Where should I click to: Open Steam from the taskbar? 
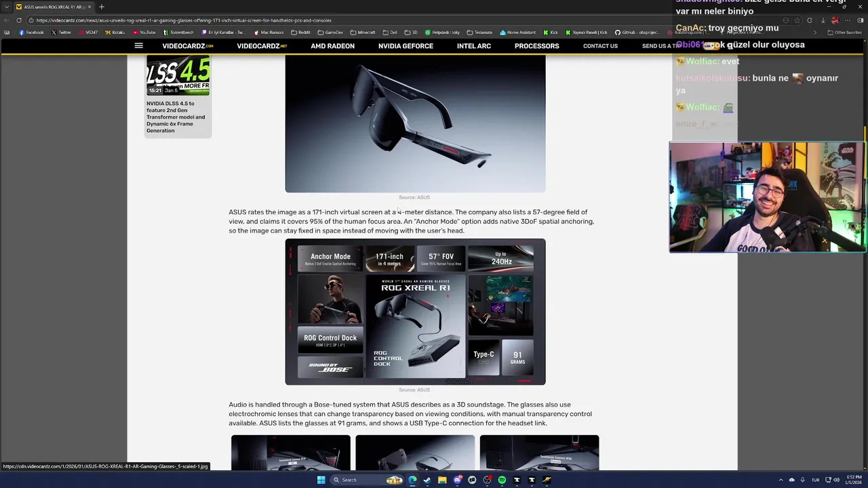[x=427, y=480]
